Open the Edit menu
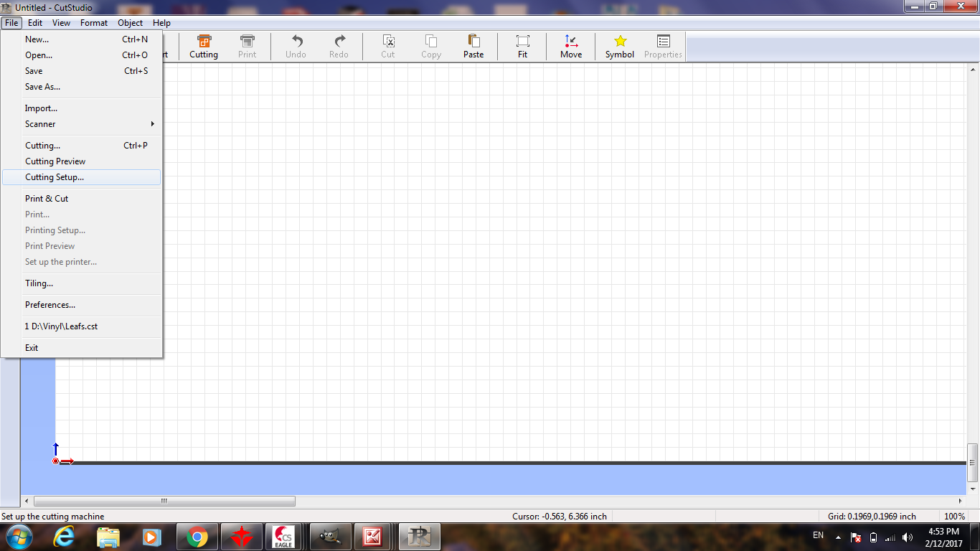This screenshot has height=551, width=980. tap(35, 23)
